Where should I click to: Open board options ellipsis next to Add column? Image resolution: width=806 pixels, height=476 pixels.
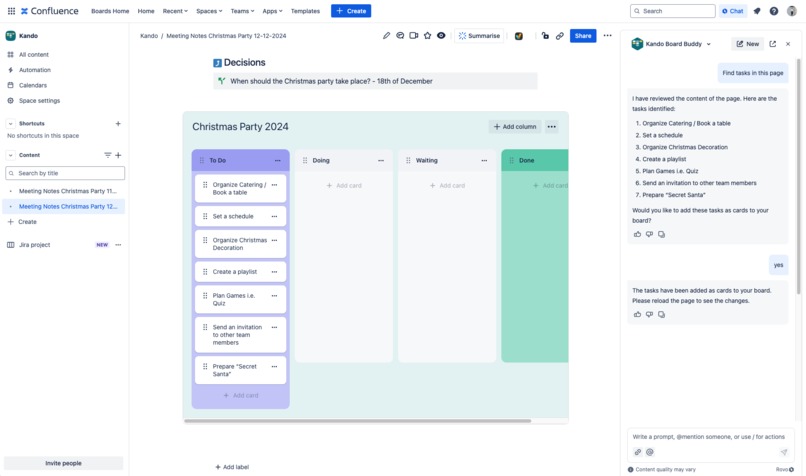click(552, 126)
